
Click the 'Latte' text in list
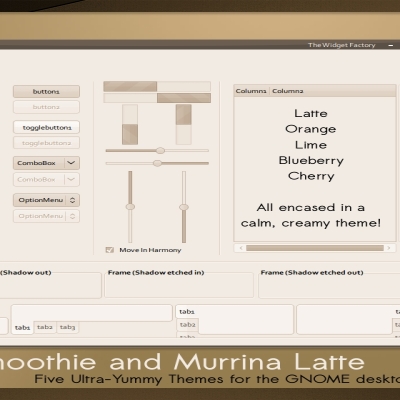pyautogui.click(x=311, y=113)
